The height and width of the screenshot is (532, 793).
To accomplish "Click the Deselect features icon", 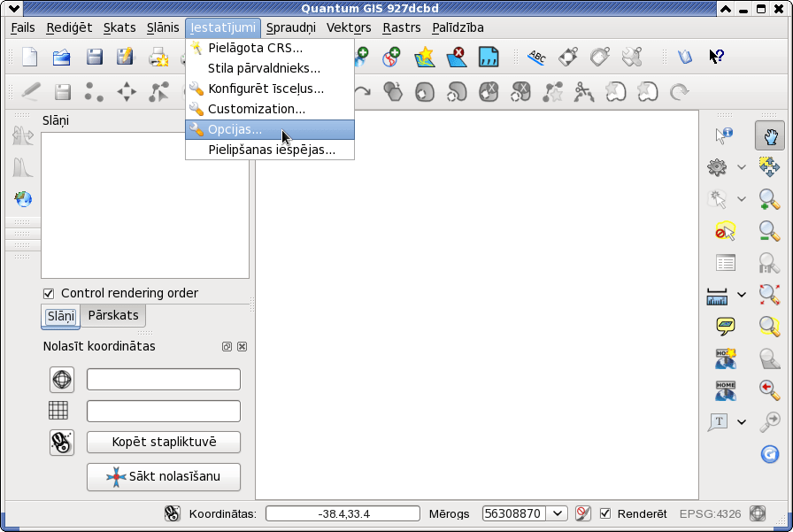I will click(725, 231).
